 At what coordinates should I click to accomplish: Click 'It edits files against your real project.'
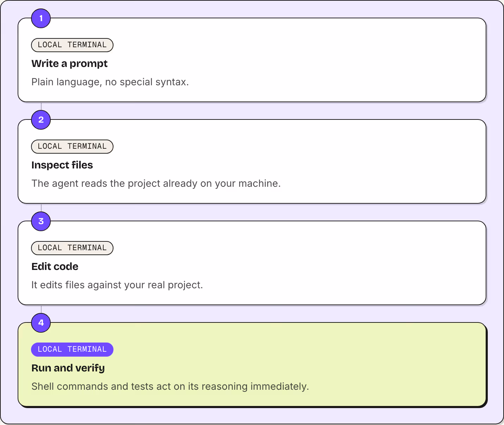[x=117, y=285]
